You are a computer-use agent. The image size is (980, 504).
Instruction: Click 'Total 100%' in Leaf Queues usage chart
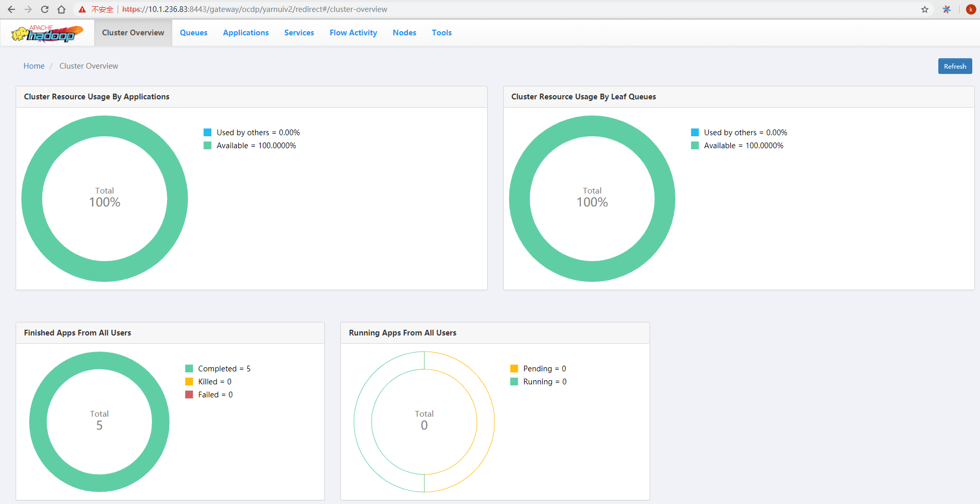tap(592, 198)
